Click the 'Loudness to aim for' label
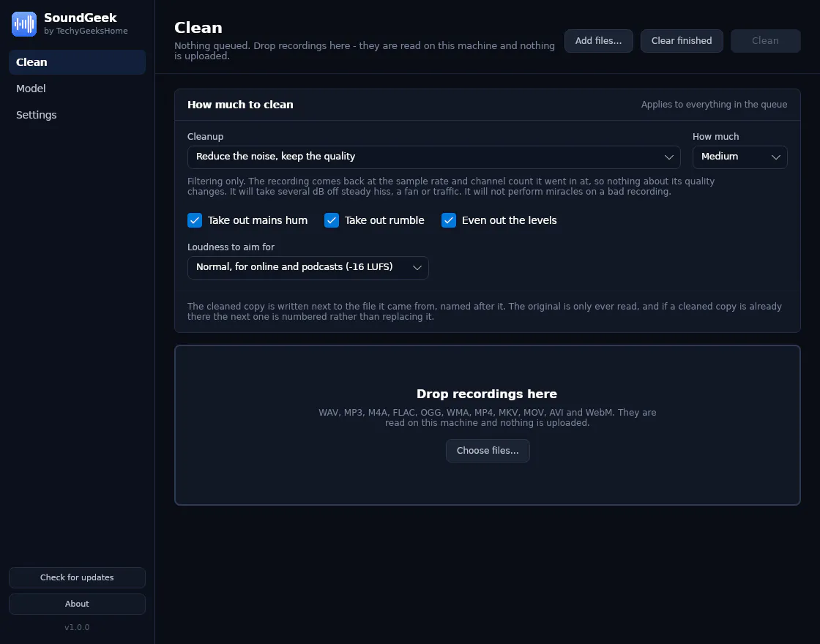820x644 pixels. click(231, 247)
